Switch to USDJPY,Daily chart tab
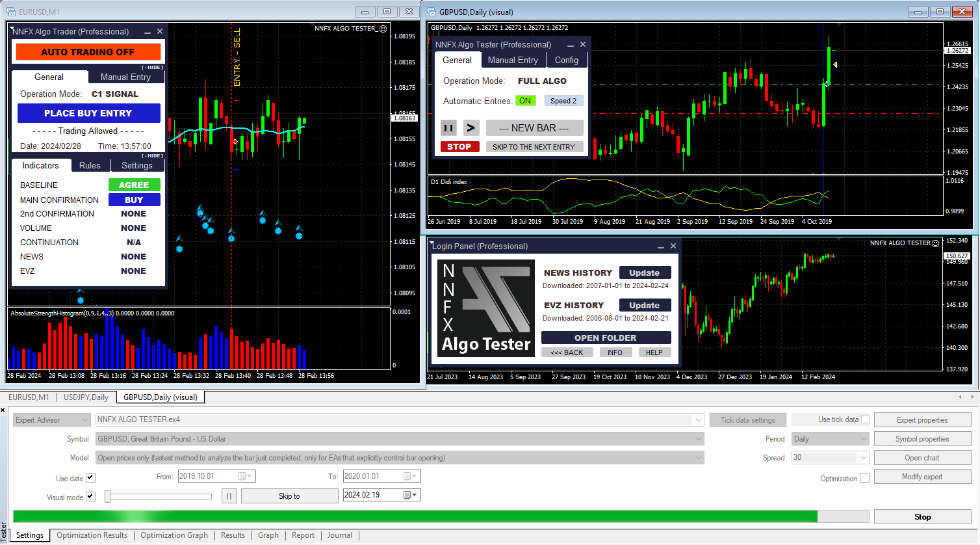Screen dimensions: 980x545 pos(86,397)
